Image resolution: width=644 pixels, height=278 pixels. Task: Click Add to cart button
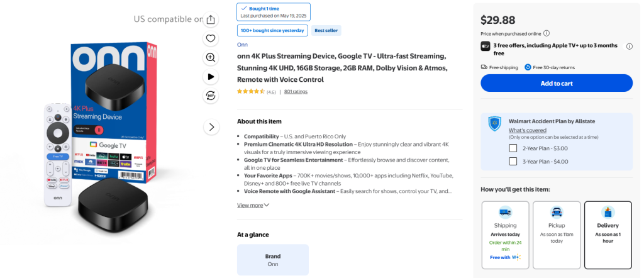(x=556, y=83)
